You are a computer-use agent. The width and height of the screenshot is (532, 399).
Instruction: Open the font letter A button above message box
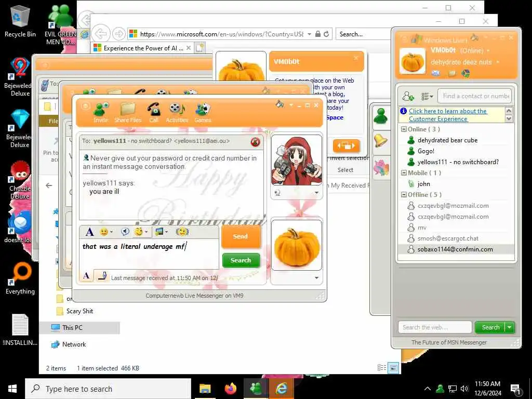(89, 232)
